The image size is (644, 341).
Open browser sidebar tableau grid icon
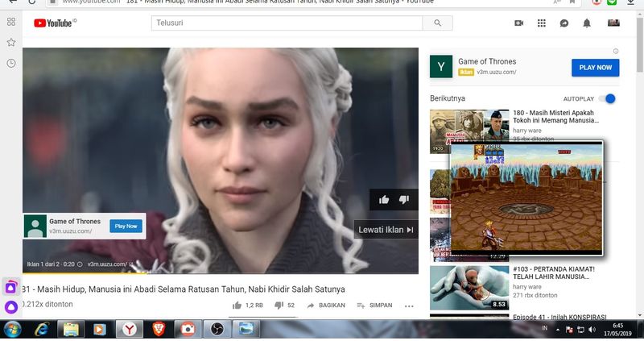click(x=11, y=22)
